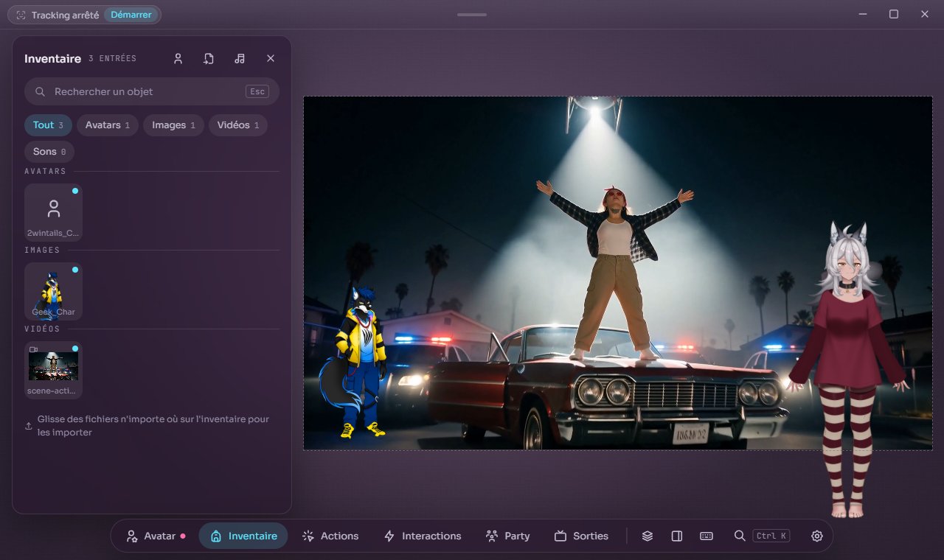This screenshot has width=944, height=560.
Task: Click the music note icon in Inventaire header
Action: pos(240,59)
